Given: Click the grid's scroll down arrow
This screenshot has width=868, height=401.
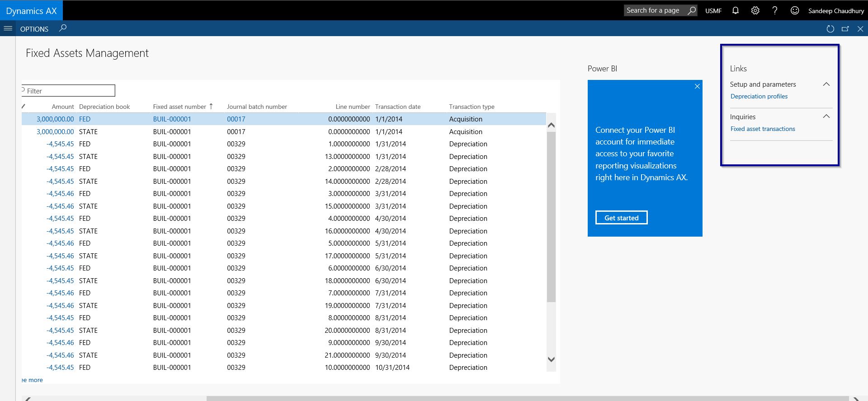Looking at the screenshot, I should click(x=551, y=359).
